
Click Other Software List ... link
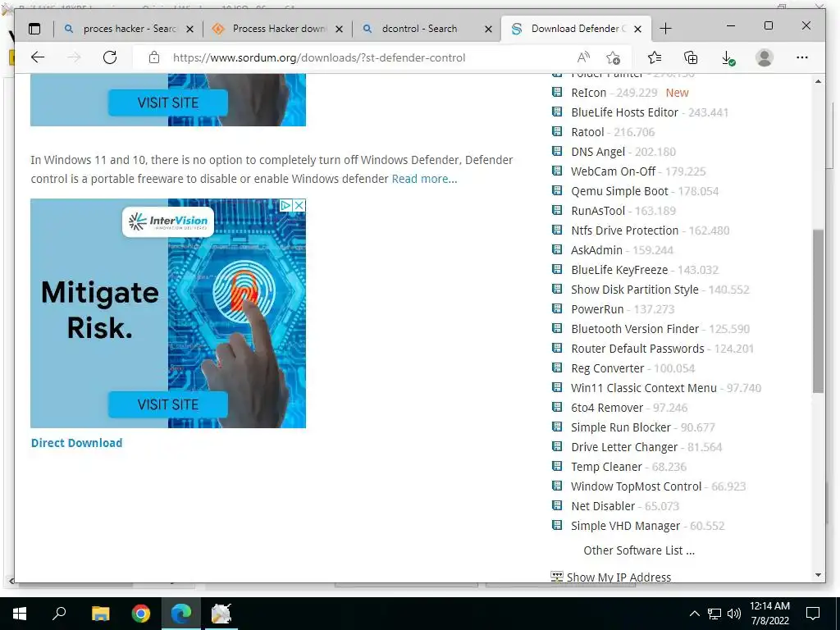[x=638, y=550]
